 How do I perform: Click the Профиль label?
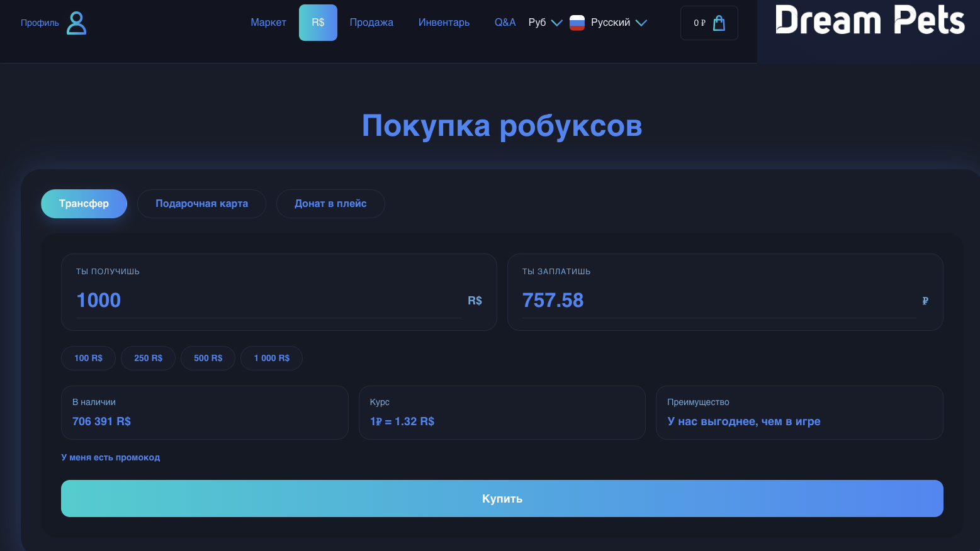tap(40, 23)
